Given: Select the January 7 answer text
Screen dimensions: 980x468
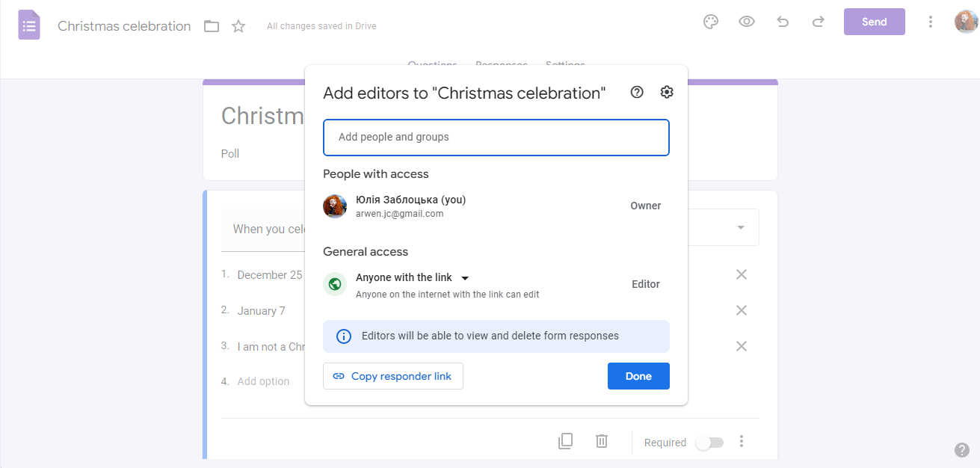Looking at the screenshot, I should 262,311.
